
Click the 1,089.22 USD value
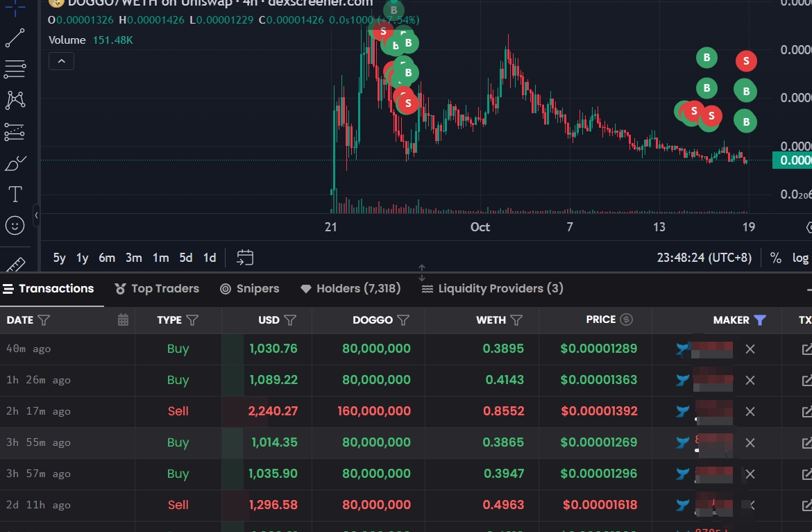click(273, 380)
